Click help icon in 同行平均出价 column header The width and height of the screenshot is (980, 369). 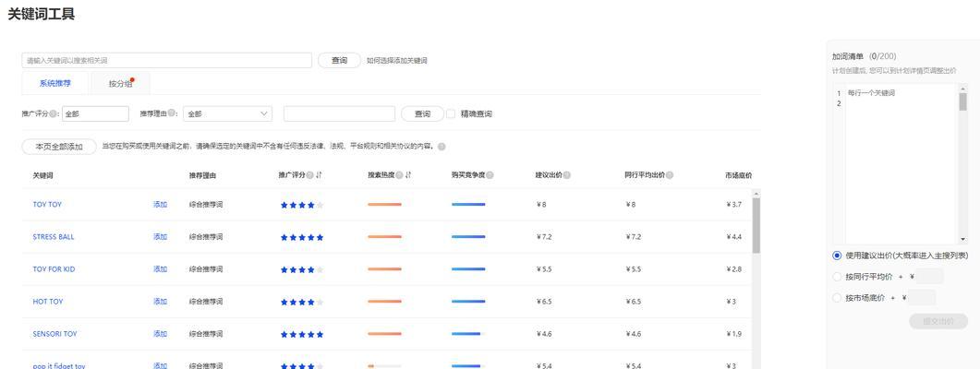[x=670, y=175]
